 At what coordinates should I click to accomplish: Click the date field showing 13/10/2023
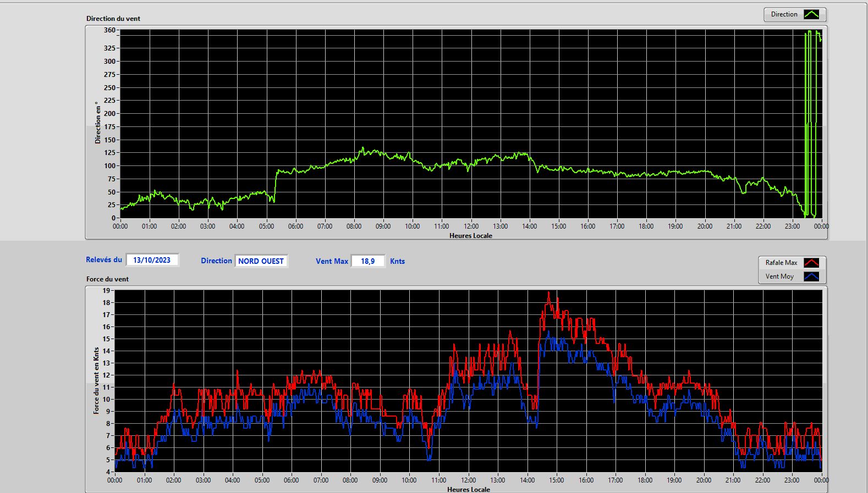152,260
